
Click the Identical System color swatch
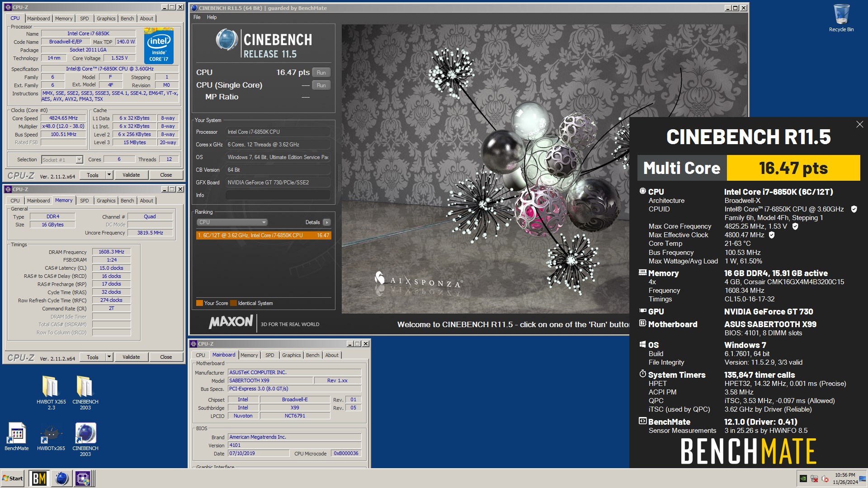233,303
